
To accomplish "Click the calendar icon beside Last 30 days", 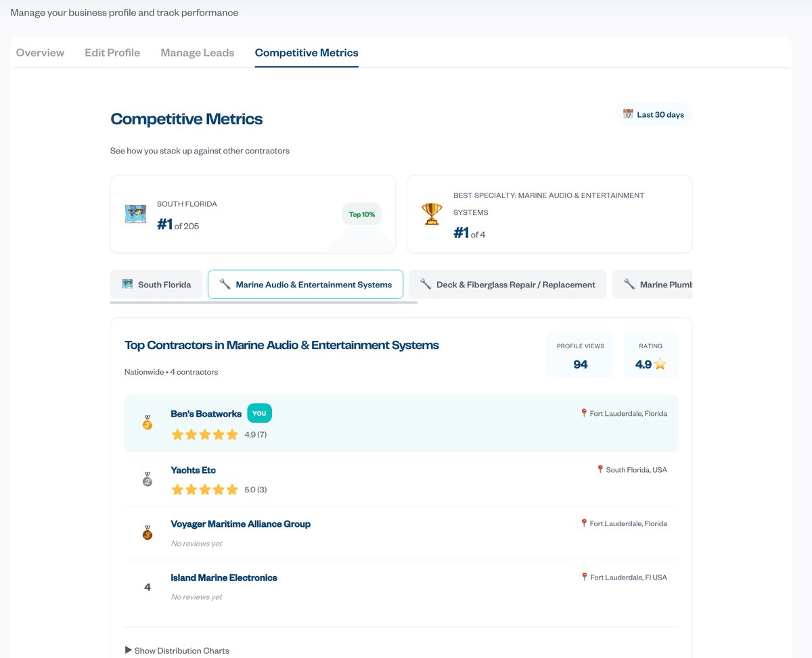I will pyautogui.click(x=628, y=114).
